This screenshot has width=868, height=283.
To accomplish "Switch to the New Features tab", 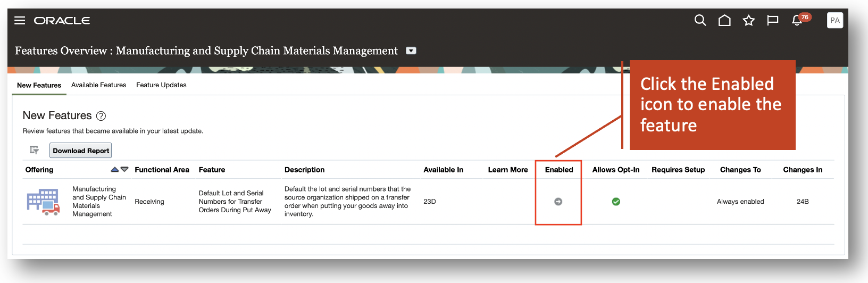I will tap(39, 85).
